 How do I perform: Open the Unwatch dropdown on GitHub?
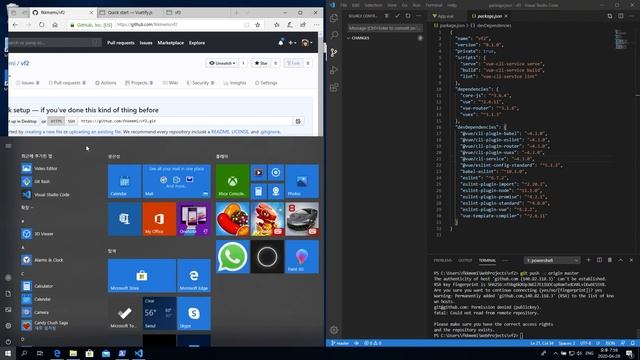click(222, 63)
